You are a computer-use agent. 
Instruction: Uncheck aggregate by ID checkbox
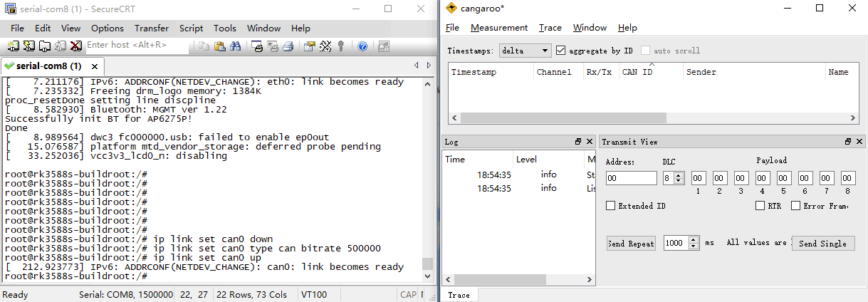pyautogui.click(x=561, y=51)
